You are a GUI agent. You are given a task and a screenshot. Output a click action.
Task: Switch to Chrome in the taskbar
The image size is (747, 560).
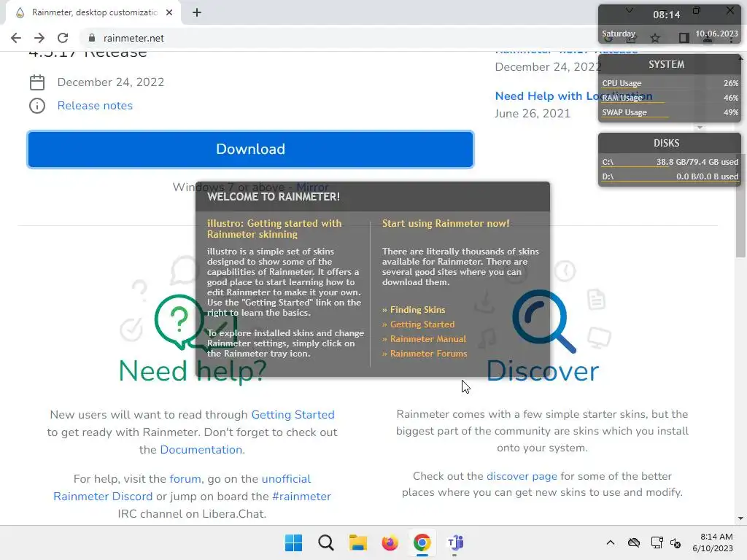tap(422, 542)
